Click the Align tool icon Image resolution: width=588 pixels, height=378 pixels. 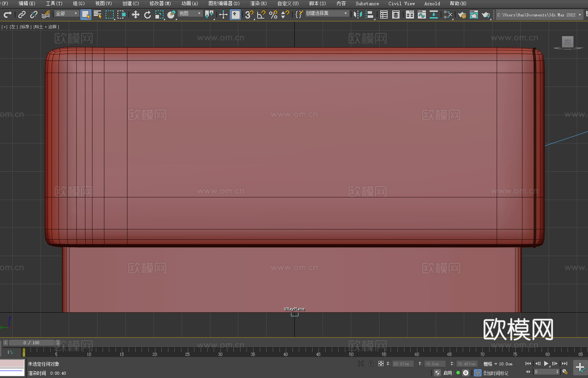(x=370, y=14)
